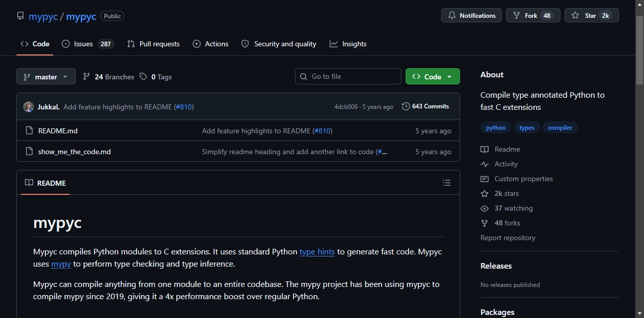This screenshot has height=318, width=644.
Task: Open the README.md file
Action: [58, 131]
